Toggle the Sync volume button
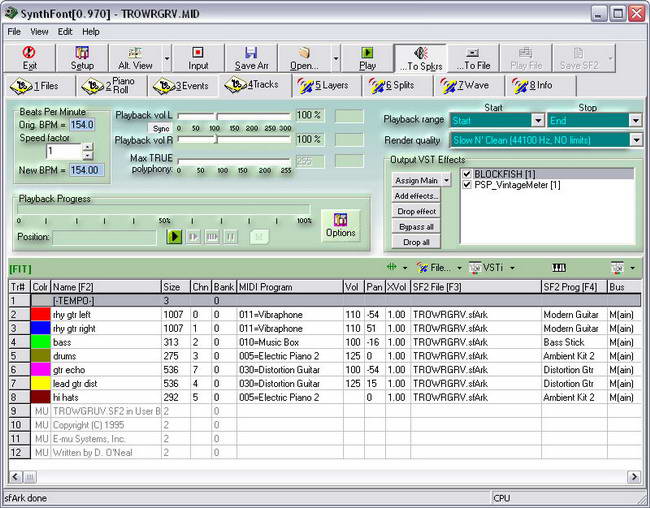 click(161, 129)
